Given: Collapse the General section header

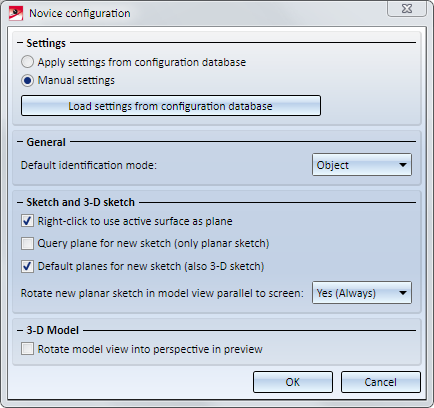Looking at the screenshot, I should point(20,142).
